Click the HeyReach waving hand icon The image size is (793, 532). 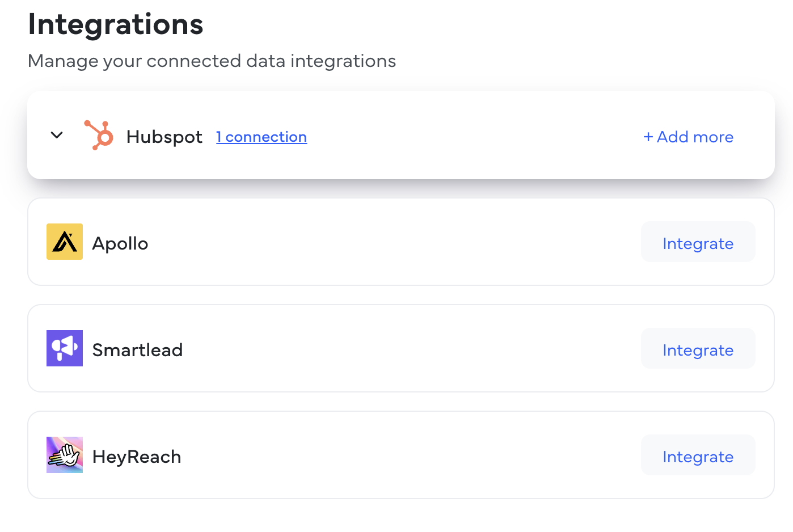(65, 455)
